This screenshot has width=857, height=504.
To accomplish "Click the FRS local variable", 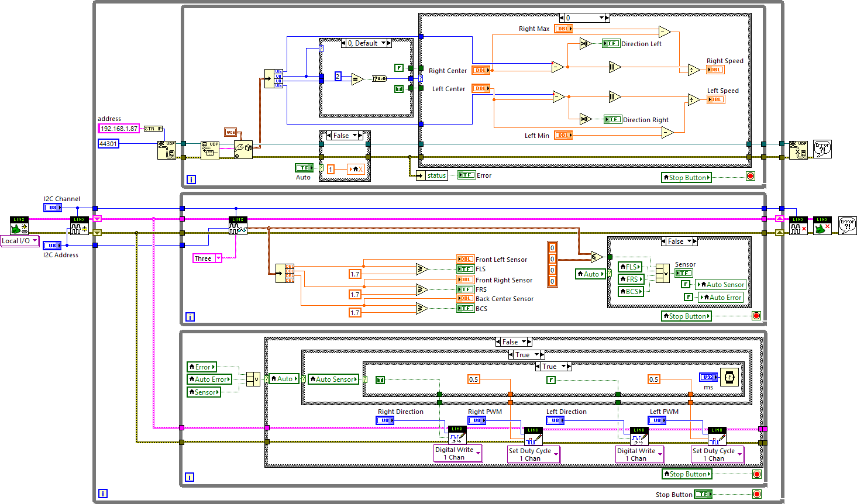I will click(x=631, y=279).
